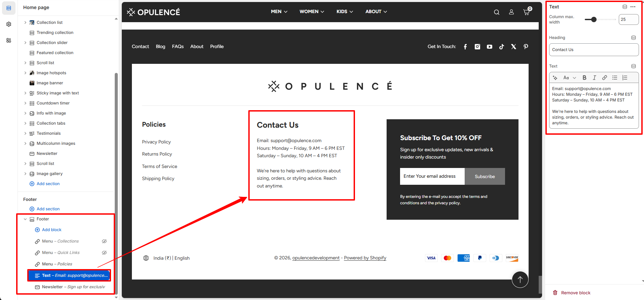Expand the Collection slider section
This screenshot has width=644, height=300.
[25, 43]
